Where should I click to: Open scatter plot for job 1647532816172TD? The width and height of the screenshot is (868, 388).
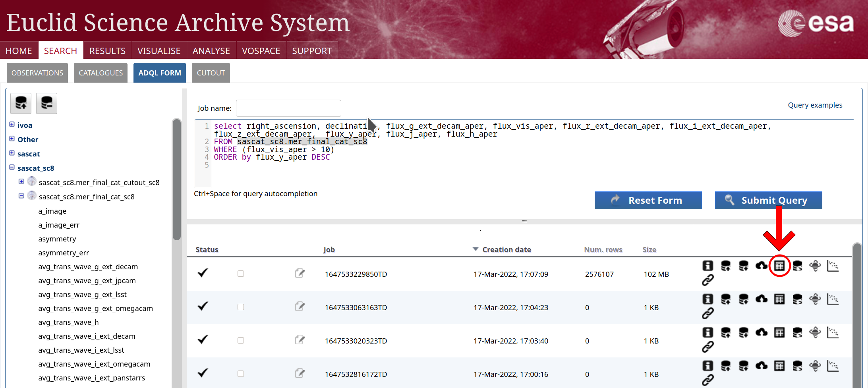pyautogui.click(x=833, y=366)
